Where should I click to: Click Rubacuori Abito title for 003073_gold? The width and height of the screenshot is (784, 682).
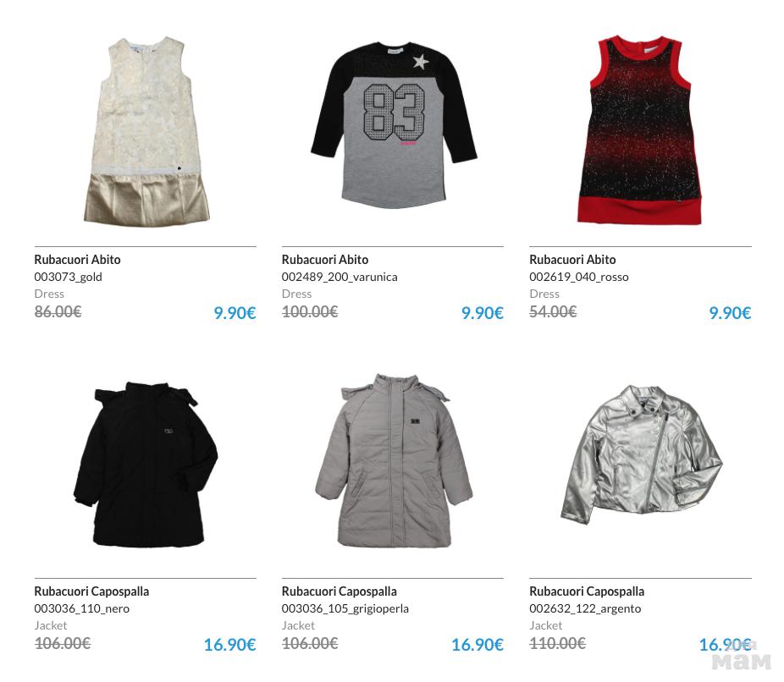pyautogui.click(x=78, y=260)
